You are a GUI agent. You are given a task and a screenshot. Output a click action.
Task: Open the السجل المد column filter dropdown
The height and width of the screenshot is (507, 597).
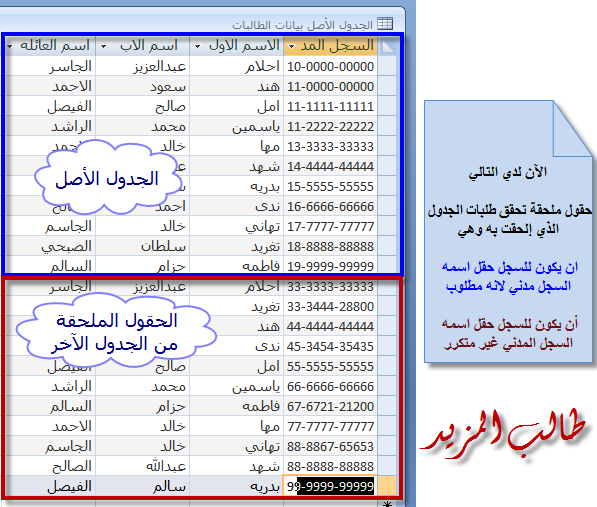[x=291, y=46]
